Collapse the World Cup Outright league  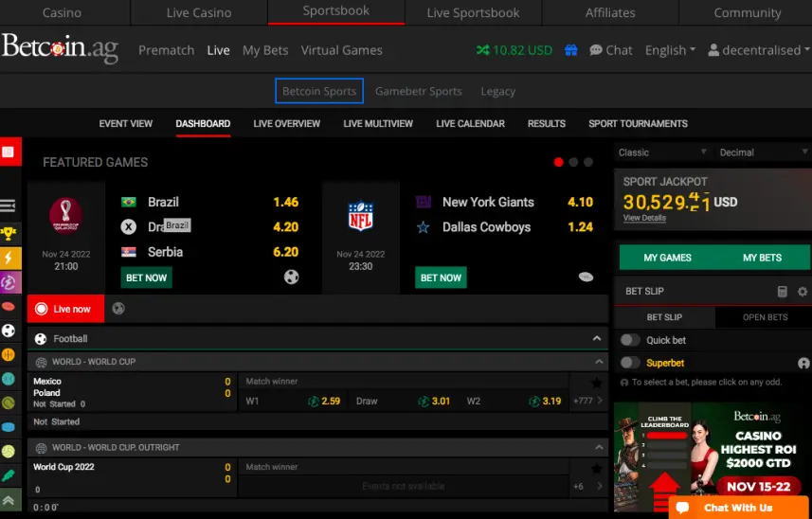coord(599,447)
